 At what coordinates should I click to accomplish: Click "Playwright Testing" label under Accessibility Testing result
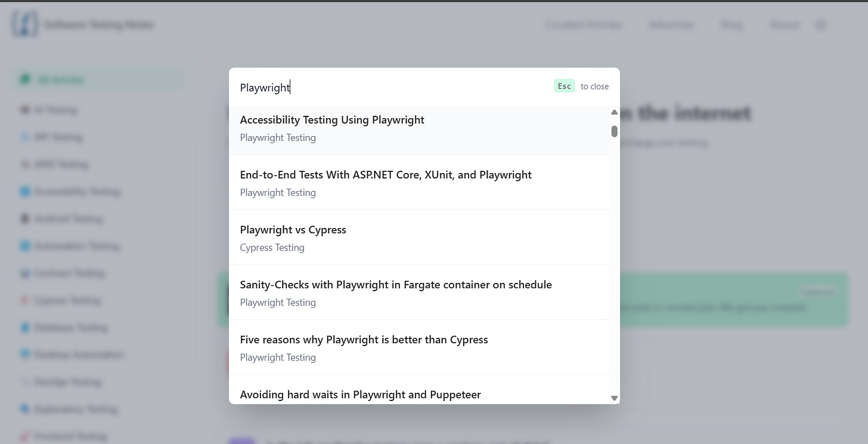[x=278, y=138]
